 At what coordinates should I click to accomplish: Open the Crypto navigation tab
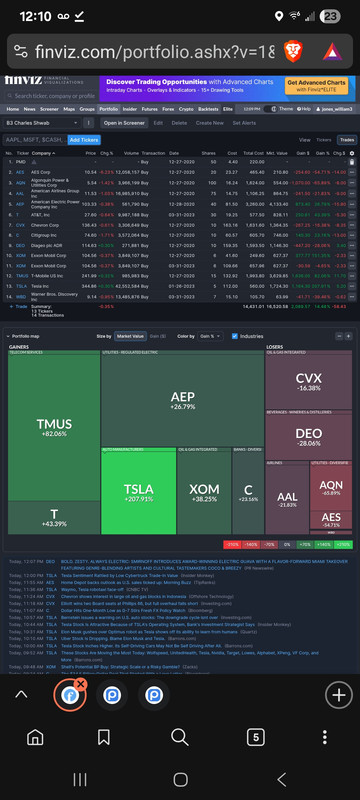pos(186,109)
